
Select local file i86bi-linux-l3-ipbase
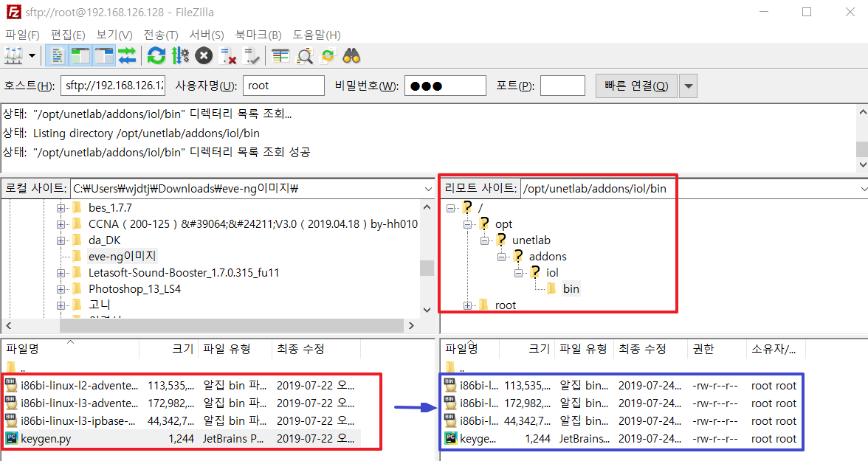pyautogui.click(x=182, y=421)
